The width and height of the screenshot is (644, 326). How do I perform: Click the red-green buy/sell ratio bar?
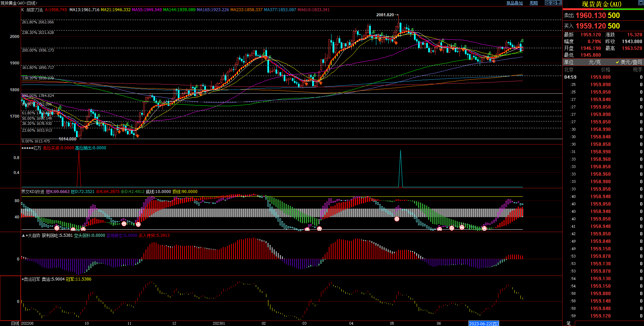click(603, 9)
